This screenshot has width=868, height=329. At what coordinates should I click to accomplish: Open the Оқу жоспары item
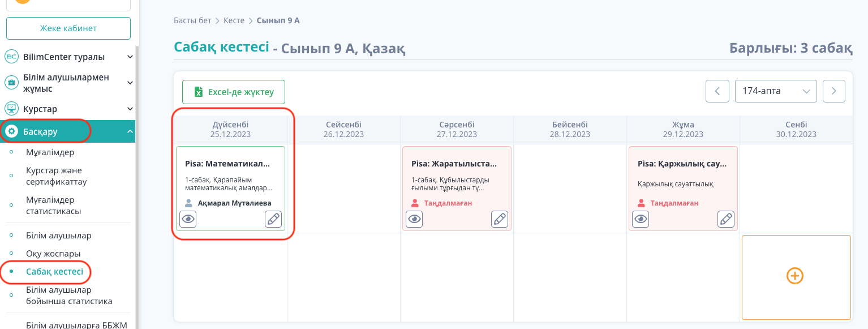pyautogui.click(x=53, y=254)
